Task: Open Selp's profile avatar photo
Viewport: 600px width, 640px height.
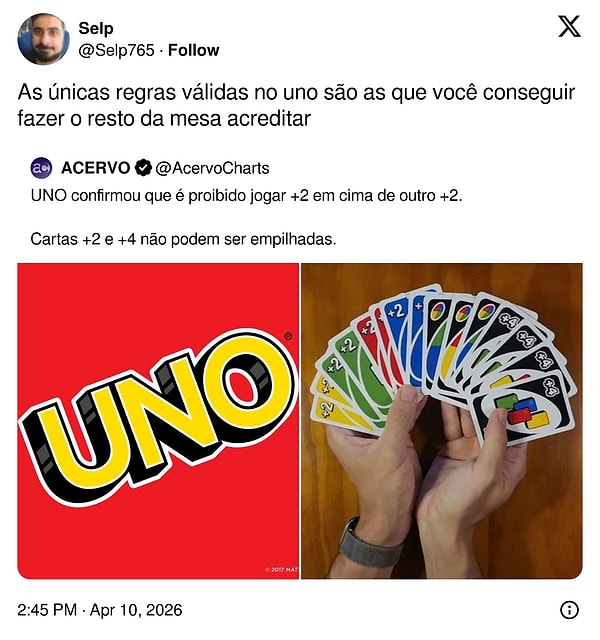Action: point(43,39)
